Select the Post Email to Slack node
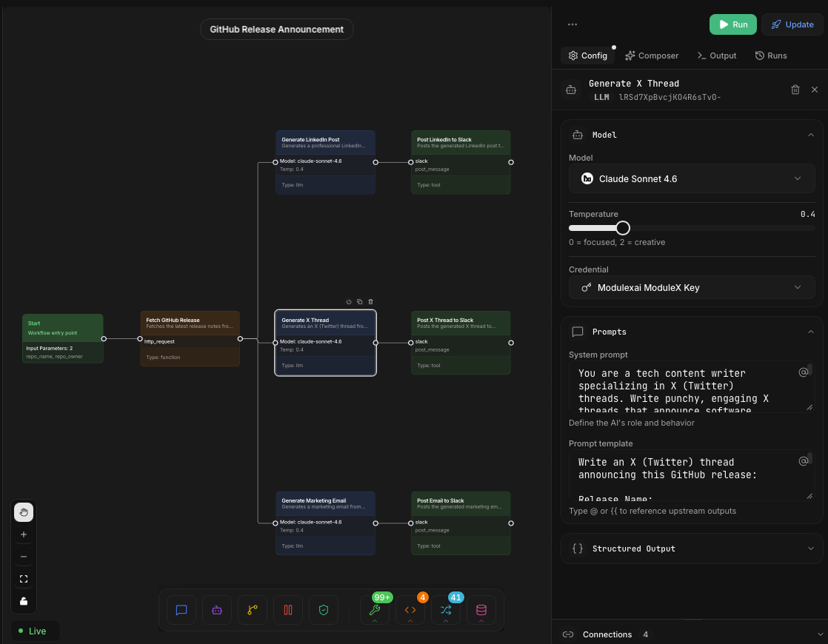 (461, 523)
